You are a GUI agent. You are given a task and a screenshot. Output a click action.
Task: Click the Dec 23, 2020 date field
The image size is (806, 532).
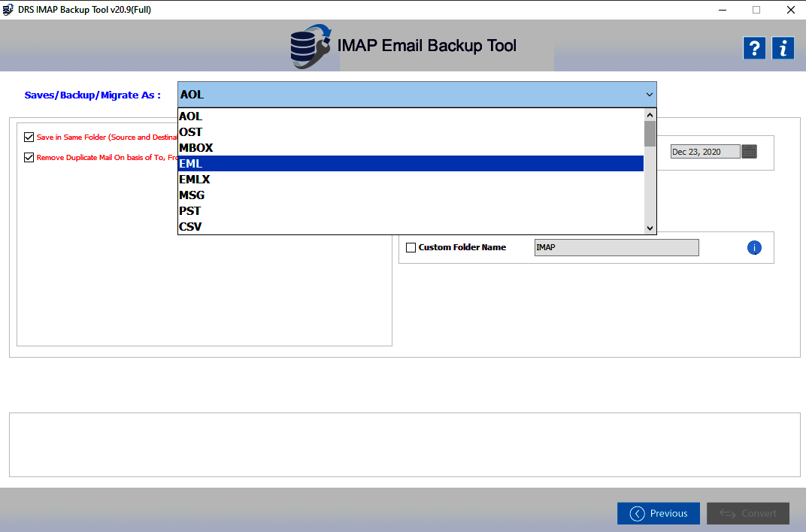(x=704, y=151)
